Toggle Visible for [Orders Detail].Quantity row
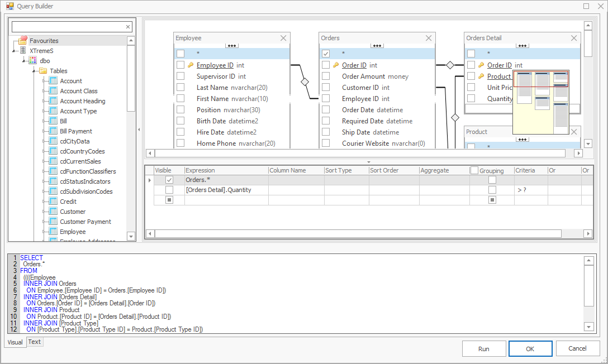Viewport: 608px width, 364px height. [169, 190]
